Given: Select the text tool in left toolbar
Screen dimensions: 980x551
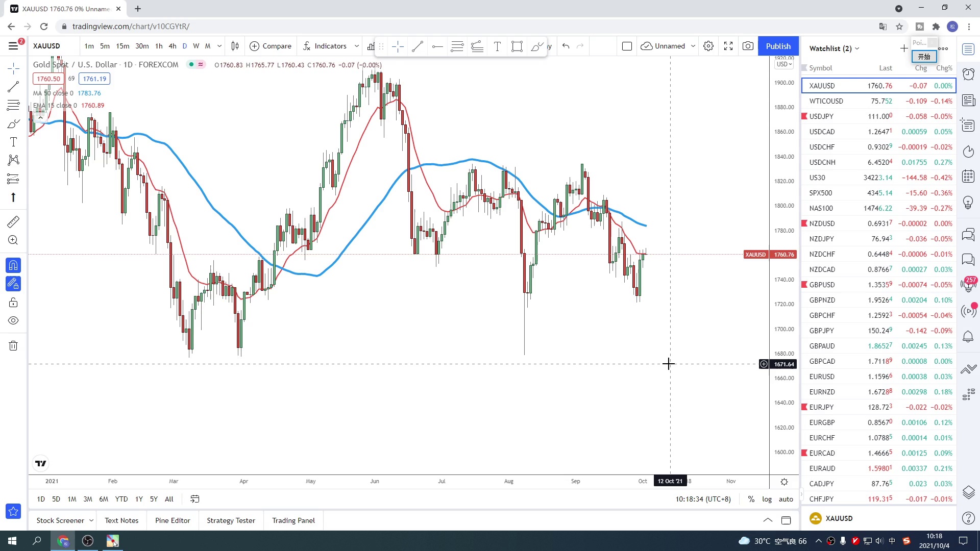Looking at the screenshot, I should click(13, 142).
